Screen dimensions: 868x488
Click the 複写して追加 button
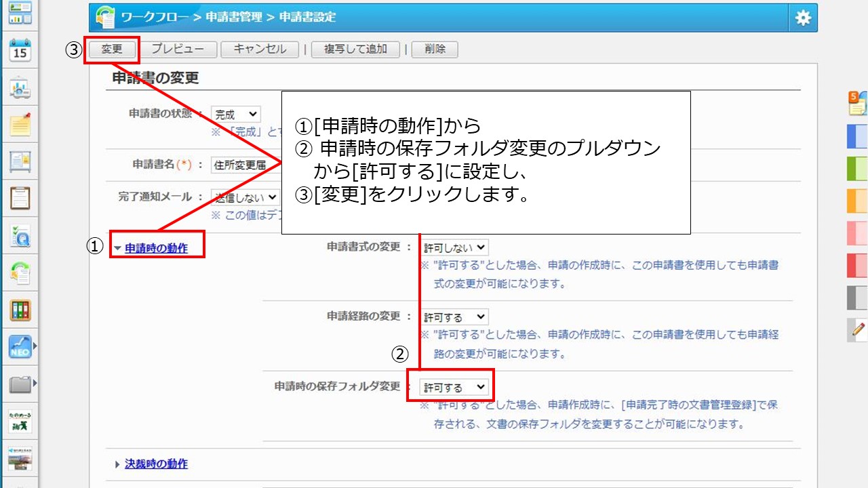[x=355, y=49]
